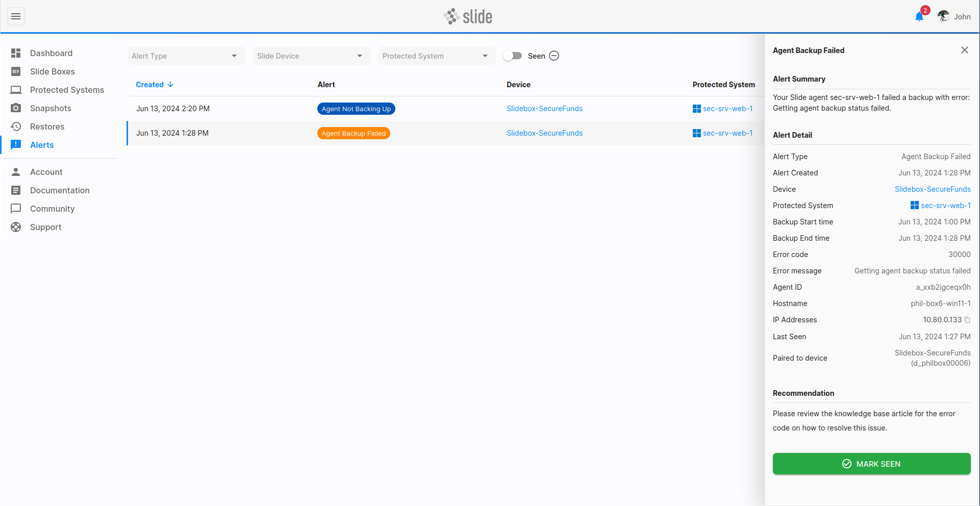980x506 pixels.
Task: Click the John username label
Action: pos(962,17)
